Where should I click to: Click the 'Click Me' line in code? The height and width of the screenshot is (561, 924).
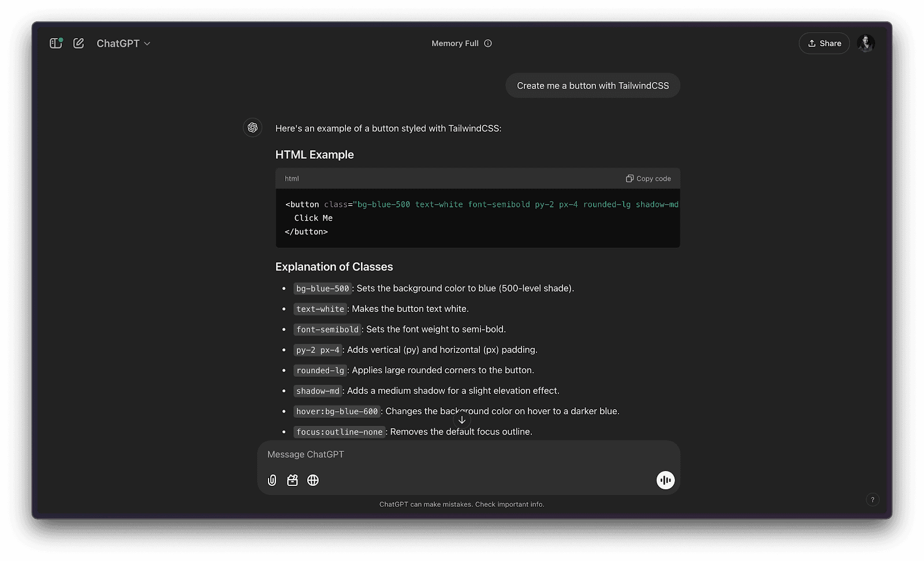click(x=314, y=218)
